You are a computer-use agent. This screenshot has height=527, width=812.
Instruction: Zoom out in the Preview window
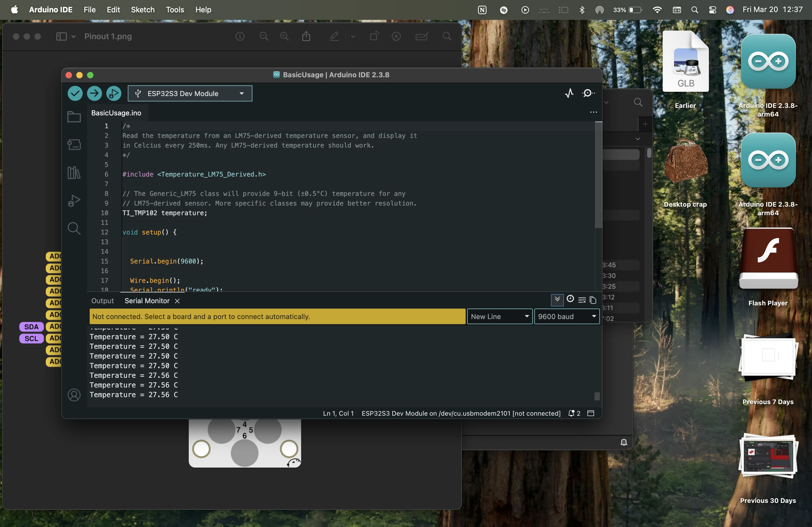coord(264,36)
